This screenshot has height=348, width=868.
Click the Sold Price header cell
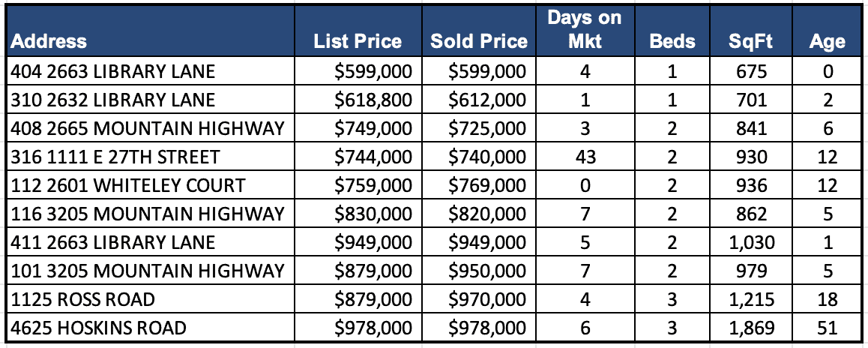coord(478,41)
